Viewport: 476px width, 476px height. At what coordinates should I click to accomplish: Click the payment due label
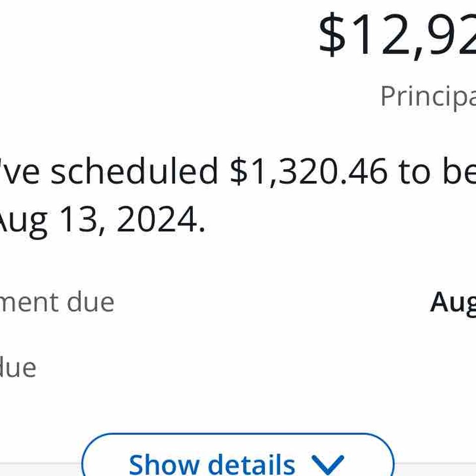tap(57, 302)
